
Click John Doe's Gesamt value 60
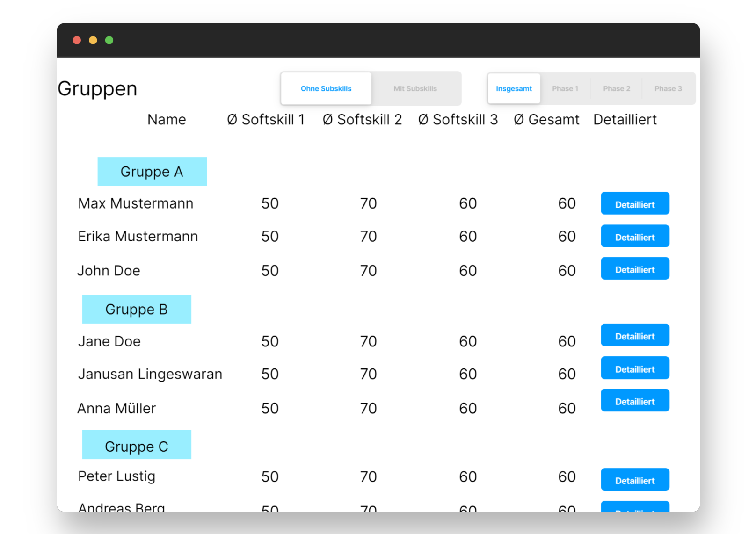pyautogui.click(x=567, y=271)
